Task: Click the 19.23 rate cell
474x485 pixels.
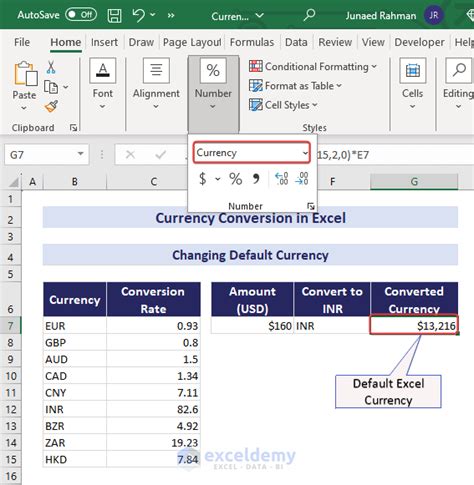Action: click(x=153, y=443)
